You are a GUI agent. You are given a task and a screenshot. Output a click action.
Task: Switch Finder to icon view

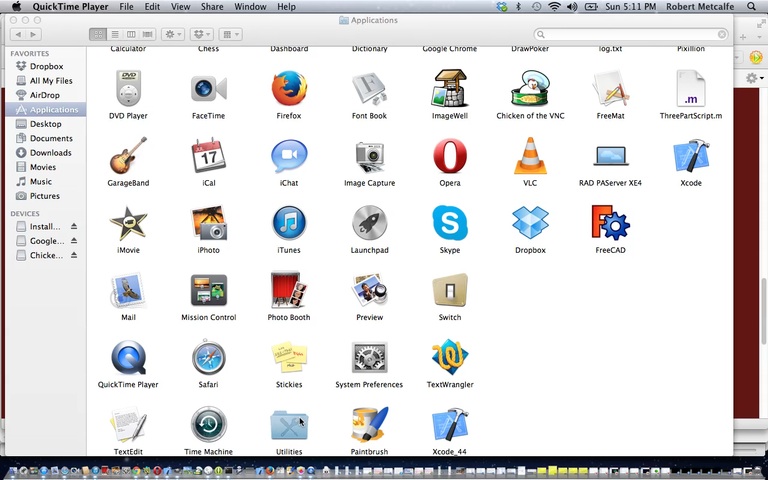click(x=98, y=34)
